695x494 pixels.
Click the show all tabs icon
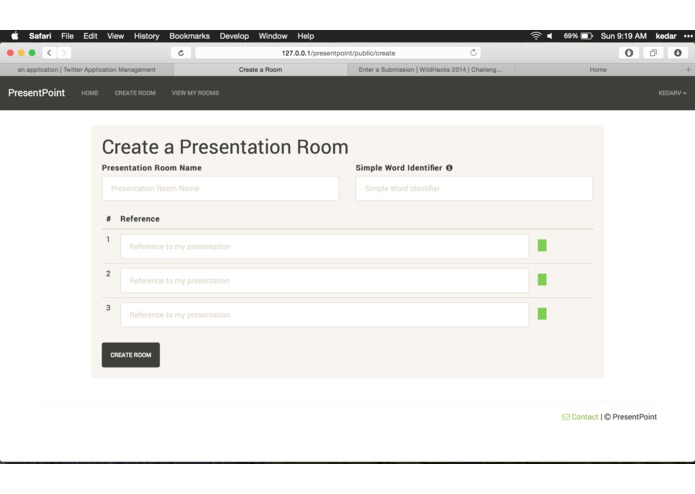(x=653, y=53)
